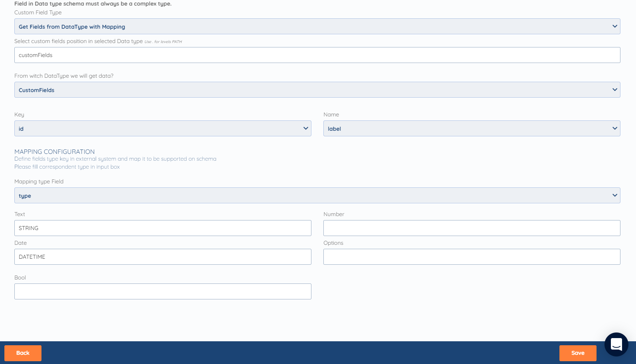The width and height of the screenshot is (636, 364).
Task: Click the Text input containing STRING
Action: pyautogui.click(x=163, y=228)
